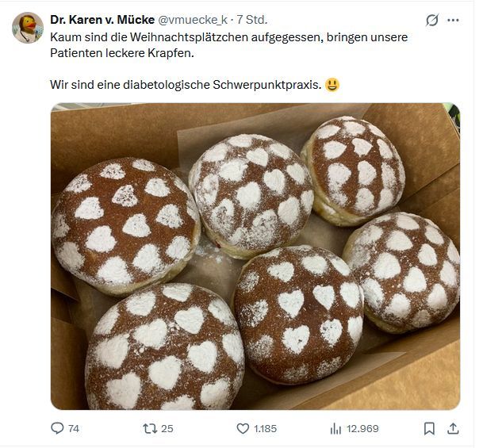The width and height of the screenshot is (483, 448).
Task: Repost using the retweet arrows icon
Action: pos(150,428)
